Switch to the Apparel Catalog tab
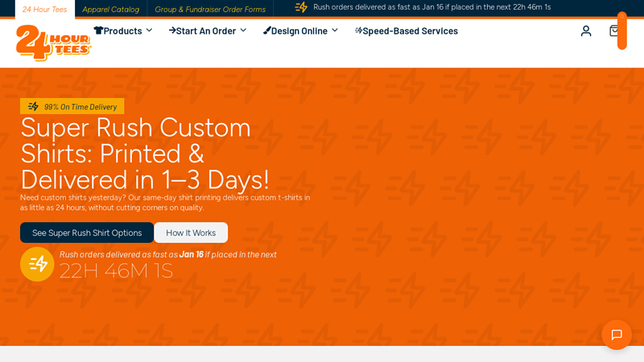This screenshot has width=644, height=362. coord(110,10)
